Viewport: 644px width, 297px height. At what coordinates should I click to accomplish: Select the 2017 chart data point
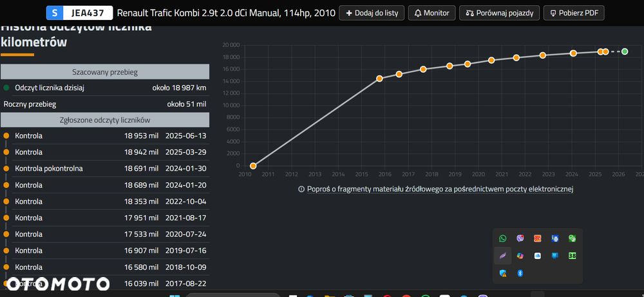pyautogui.click(x=423, y=70)
